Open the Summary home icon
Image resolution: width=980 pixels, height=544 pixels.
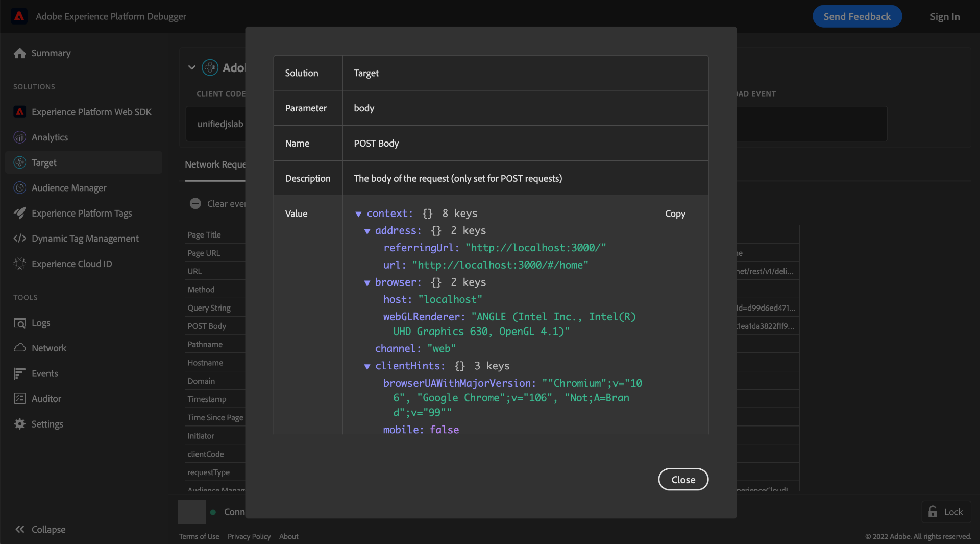point(20,53)
